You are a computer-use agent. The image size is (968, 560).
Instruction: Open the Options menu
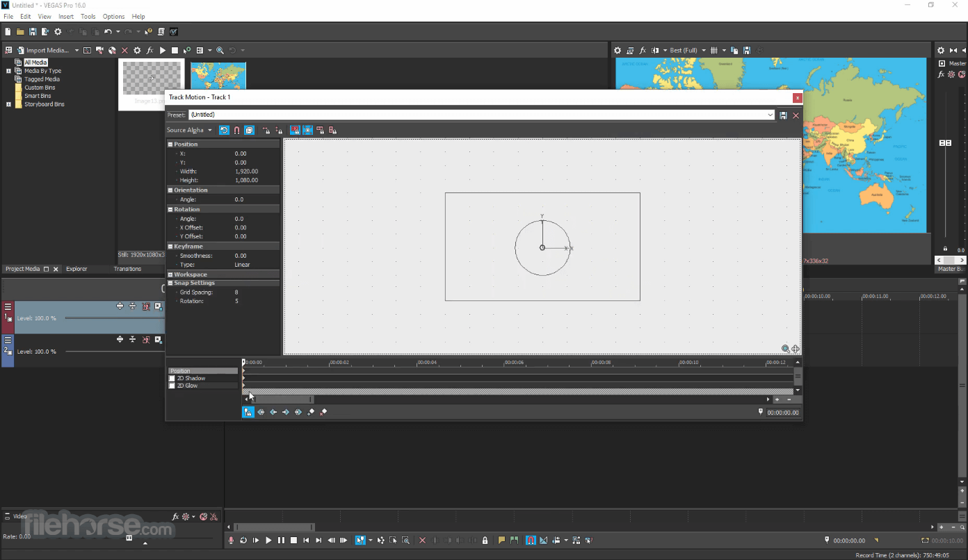[x=113, y=16]
